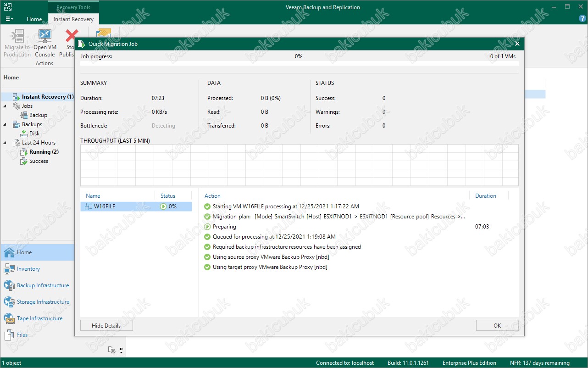Click the Build 11.0.1.1261 status entry
The width and height of the screenshot is (588, 368).
[x=407, y=363]
